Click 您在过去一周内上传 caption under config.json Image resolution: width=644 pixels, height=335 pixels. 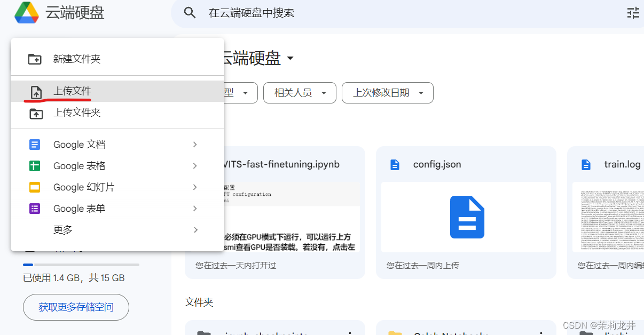pos(423,265)
